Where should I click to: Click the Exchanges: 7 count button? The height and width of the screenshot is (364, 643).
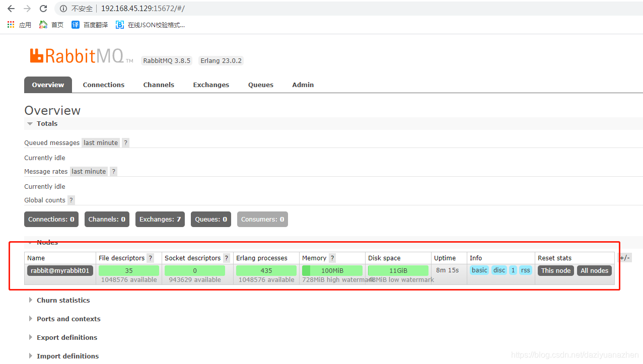[160, 220]
